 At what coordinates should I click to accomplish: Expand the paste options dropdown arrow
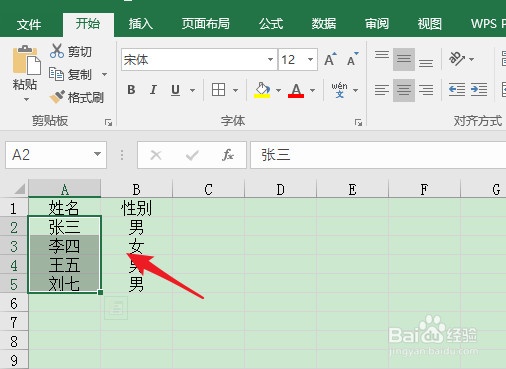coord(26,99)
